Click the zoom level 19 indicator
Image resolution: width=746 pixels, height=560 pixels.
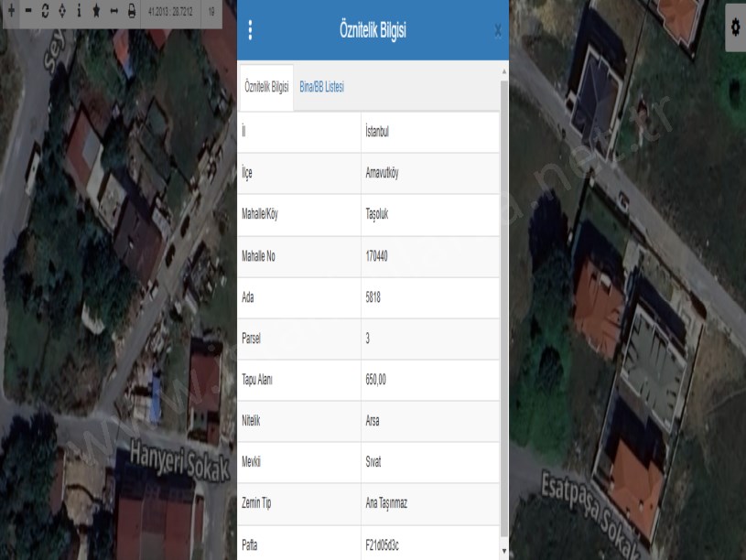[x=211, y=15]
